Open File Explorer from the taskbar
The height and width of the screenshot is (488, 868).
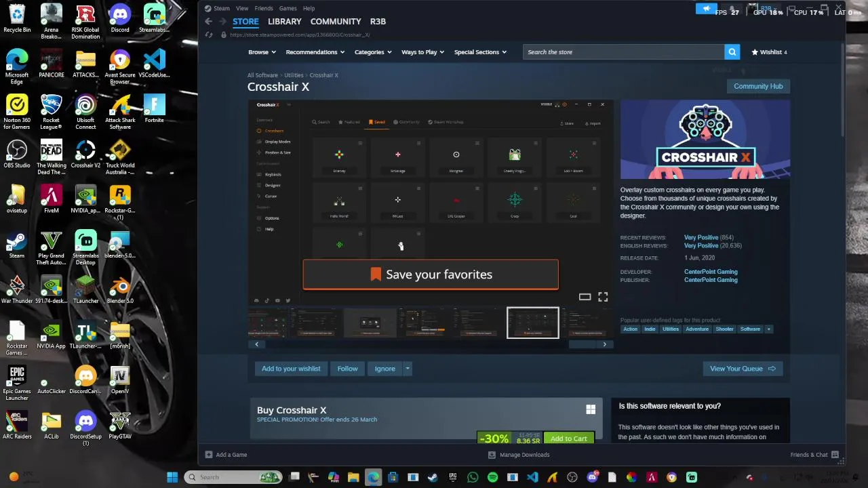353,477
